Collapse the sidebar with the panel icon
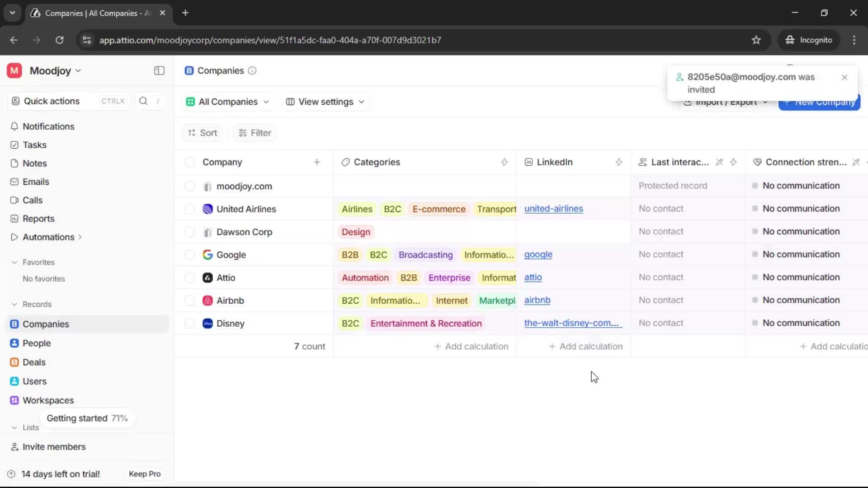Screen dimensions: 868x488 tap(159, 70)
